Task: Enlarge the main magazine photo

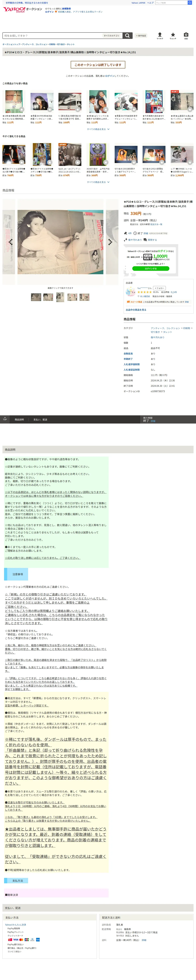Action: pyautogui.click(x=60, y=242)
